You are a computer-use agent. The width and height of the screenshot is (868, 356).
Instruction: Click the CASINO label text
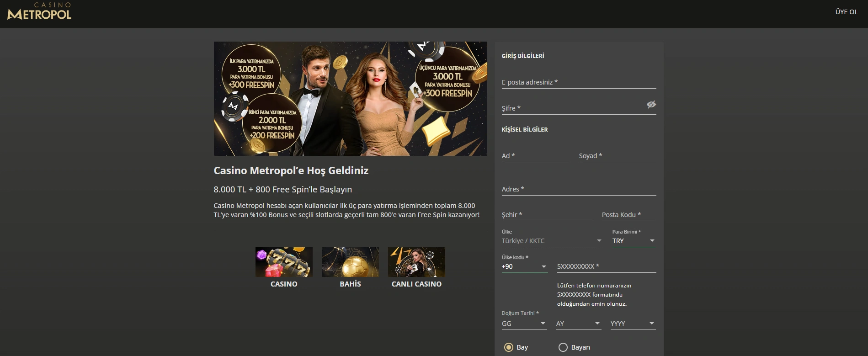pyautogui.click(x=284, y=284)
